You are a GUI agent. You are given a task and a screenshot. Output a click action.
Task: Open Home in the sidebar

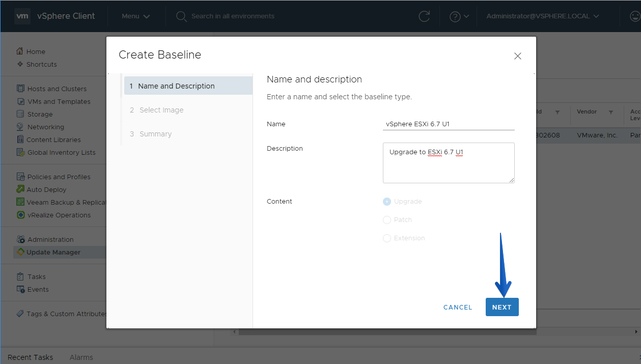click(x=36, y=51)
